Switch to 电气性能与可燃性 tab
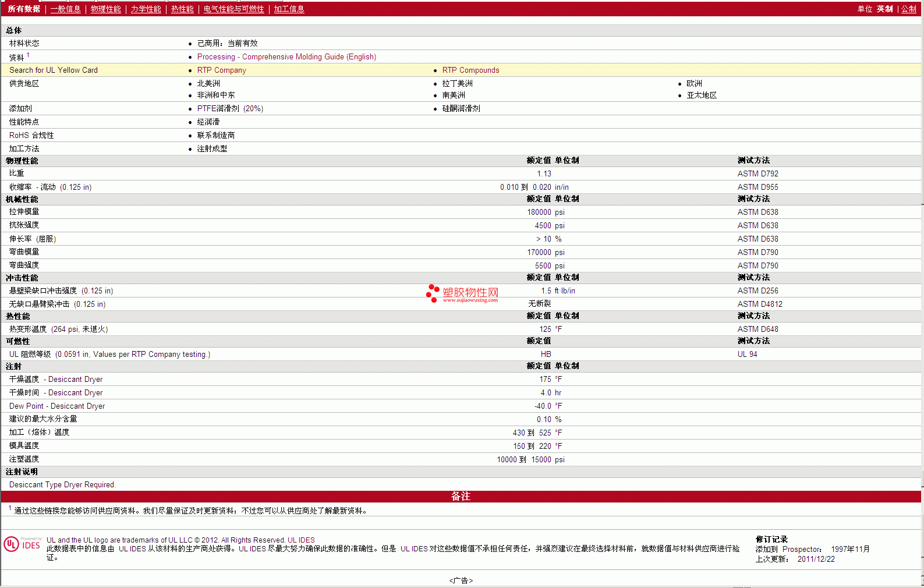 (x=233, y=9)
